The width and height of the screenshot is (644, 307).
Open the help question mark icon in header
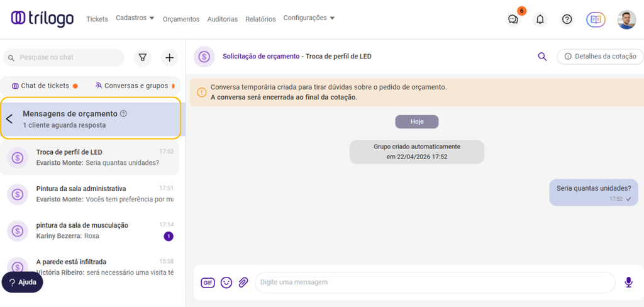[567, 20]
